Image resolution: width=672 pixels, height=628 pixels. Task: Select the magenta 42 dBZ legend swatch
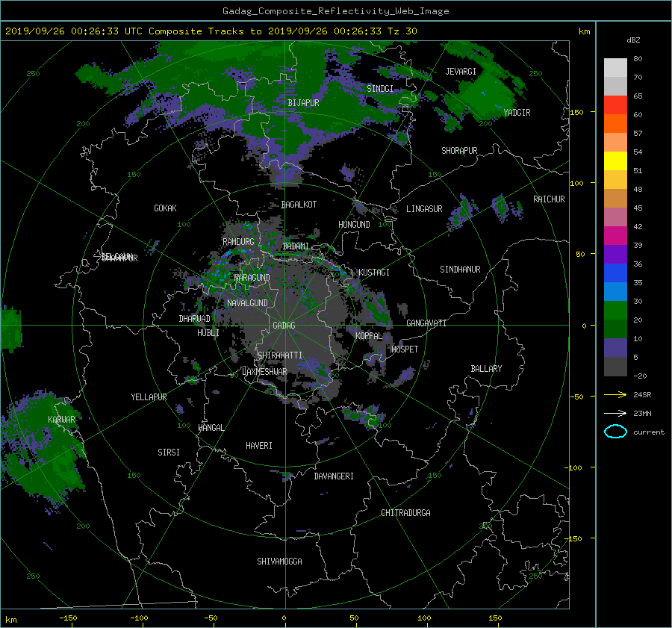pos(615,235)
